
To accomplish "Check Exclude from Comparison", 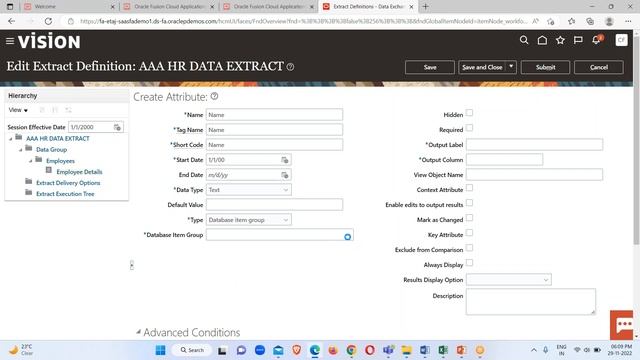I will [x=469, y=248].
